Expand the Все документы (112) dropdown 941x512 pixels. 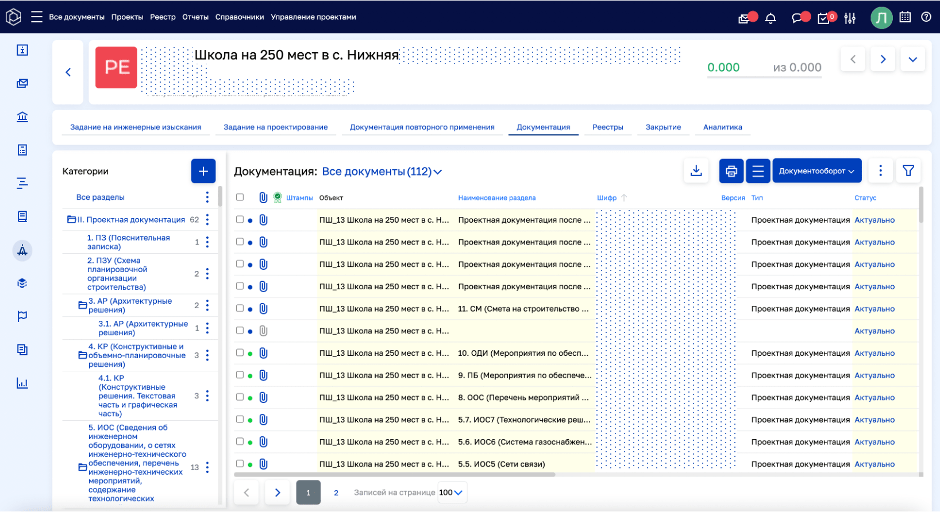click(x=381, y=172)
